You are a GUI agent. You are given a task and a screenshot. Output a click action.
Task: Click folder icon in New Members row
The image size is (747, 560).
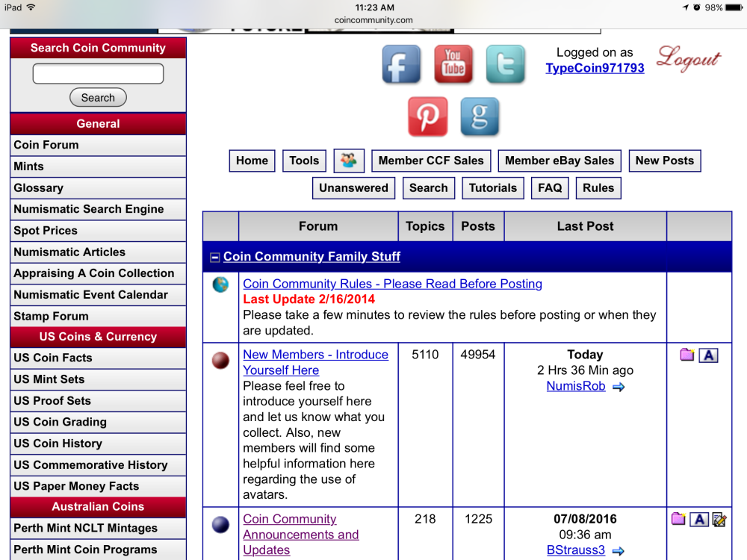pyautogui.click(x=686, y=355)
